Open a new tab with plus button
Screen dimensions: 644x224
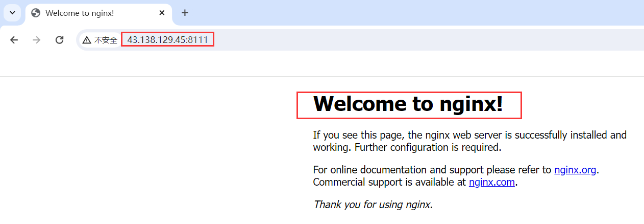(185, 13)
